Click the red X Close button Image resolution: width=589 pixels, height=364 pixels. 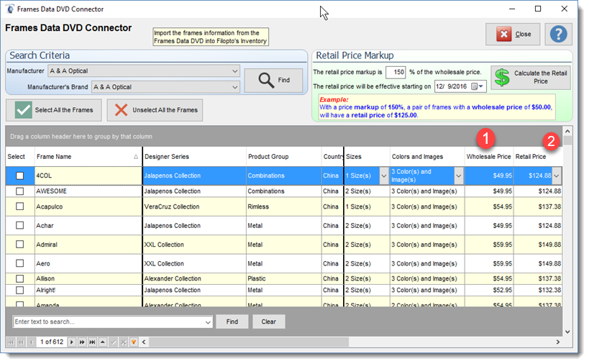[513, 35]
